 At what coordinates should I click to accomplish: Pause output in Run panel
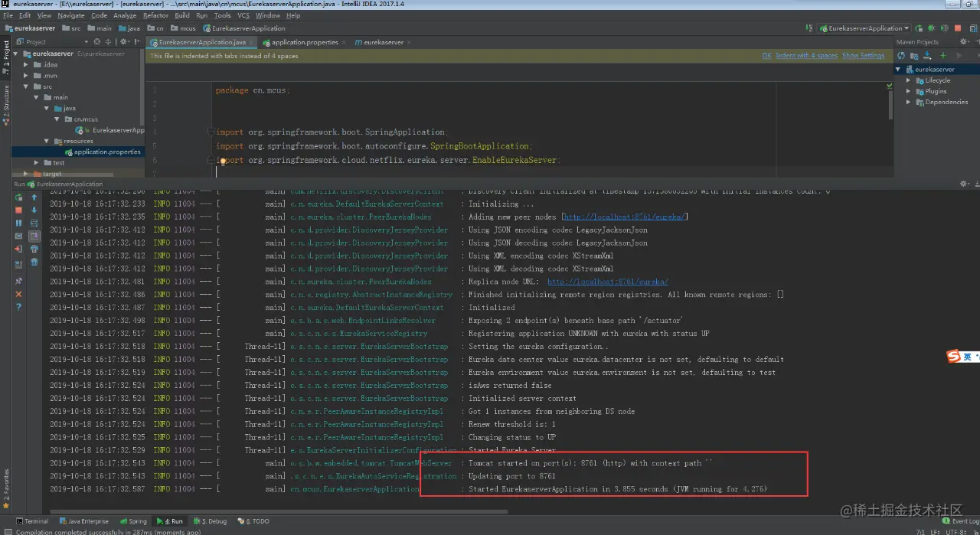click(x=19, y=223)
